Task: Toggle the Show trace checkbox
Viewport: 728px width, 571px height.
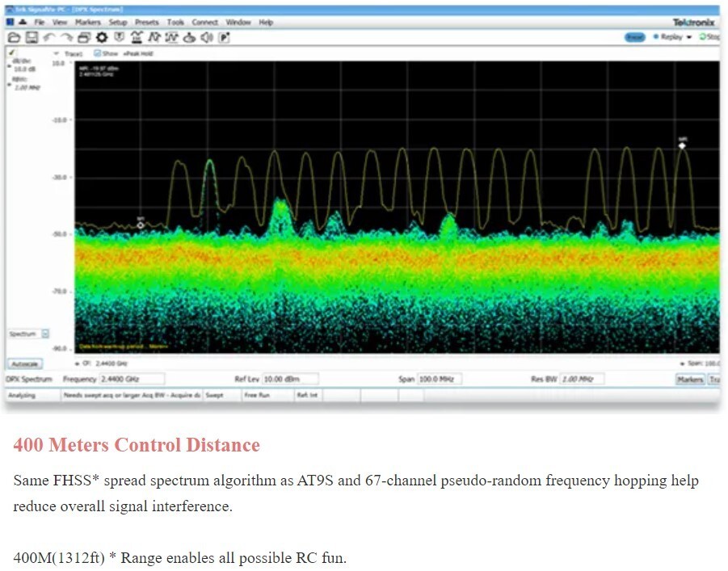Action: tap(98, 53)
